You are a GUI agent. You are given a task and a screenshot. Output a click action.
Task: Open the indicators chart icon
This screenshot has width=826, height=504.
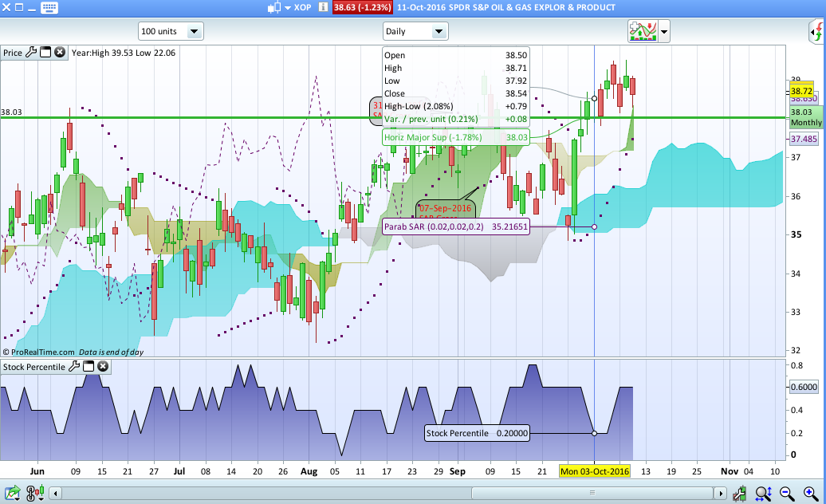pyautogui.click(x=643, y=31)
